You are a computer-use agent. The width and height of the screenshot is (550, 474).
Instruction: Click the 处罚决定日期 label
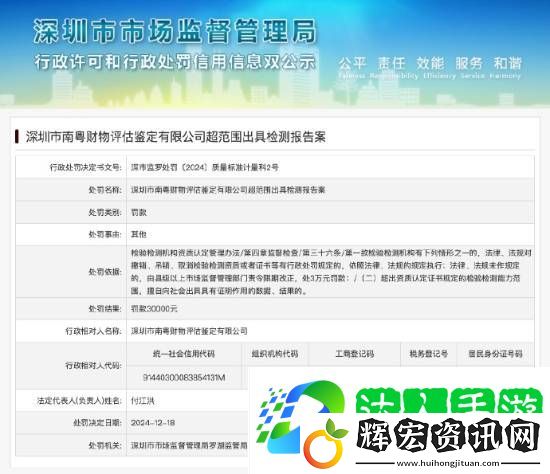click(x=97, y=423)
